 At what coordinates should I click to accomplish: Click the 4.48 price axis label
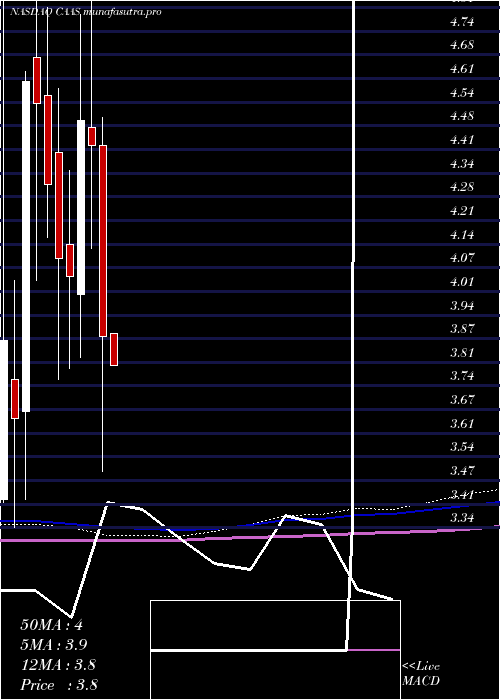462,117
